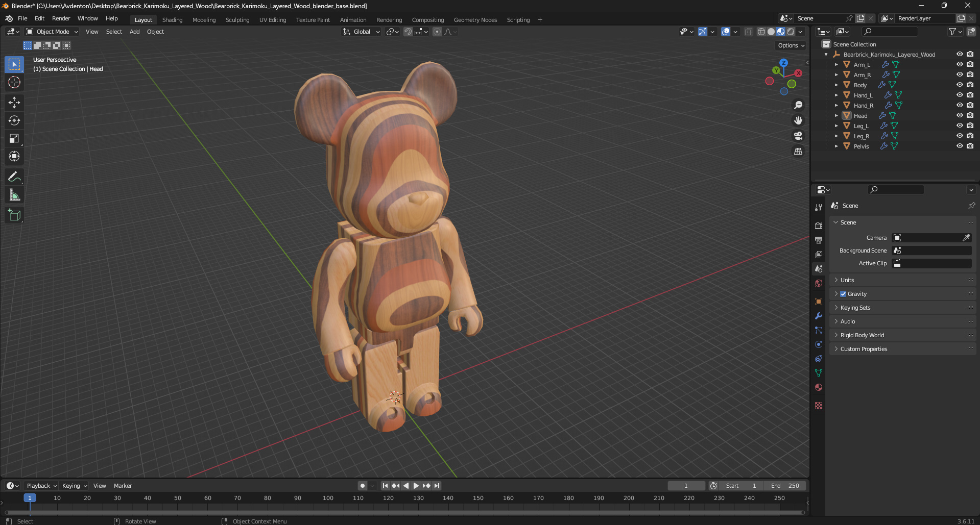Click the current frame number field
The image size is (980, 525).
pos(686,486)
